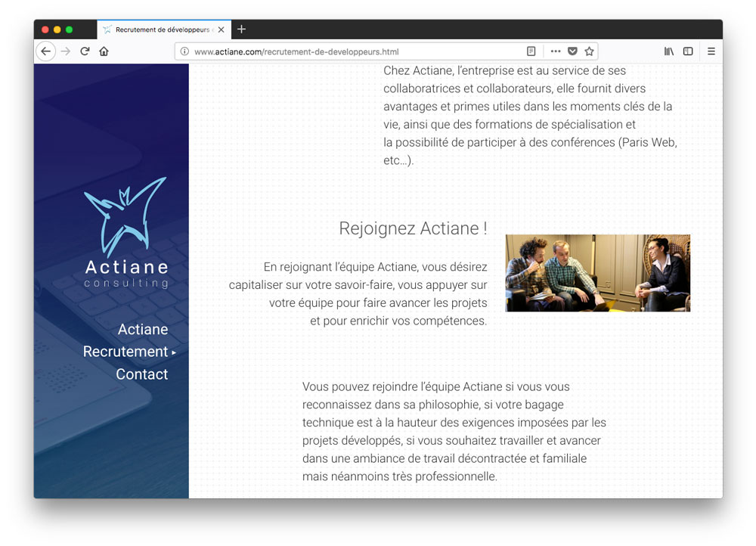Open the Firefox hamburger menu
The height and width of the screenshot is (546, 756).
[x=711, y=51]
